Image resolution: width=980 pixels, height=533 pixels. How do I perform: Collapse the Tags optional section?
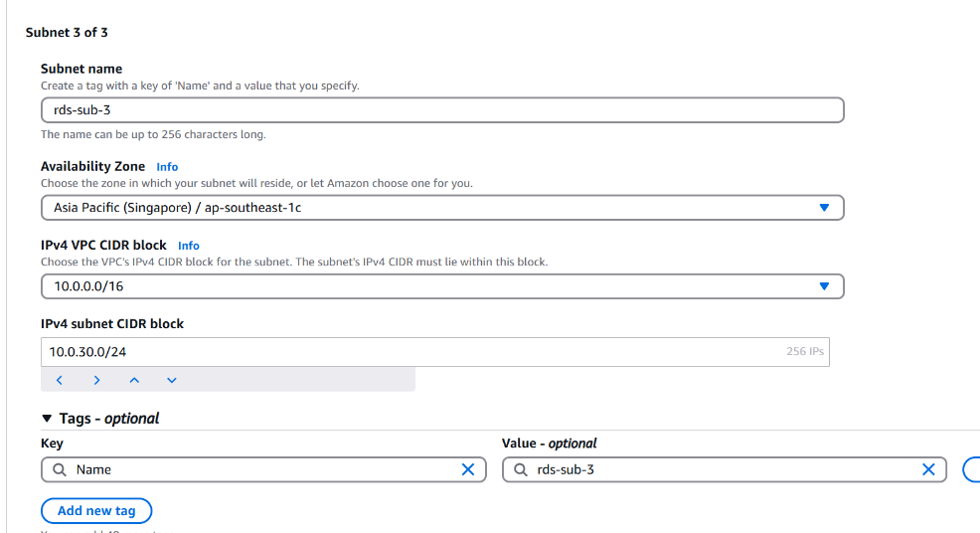[47, 418]
